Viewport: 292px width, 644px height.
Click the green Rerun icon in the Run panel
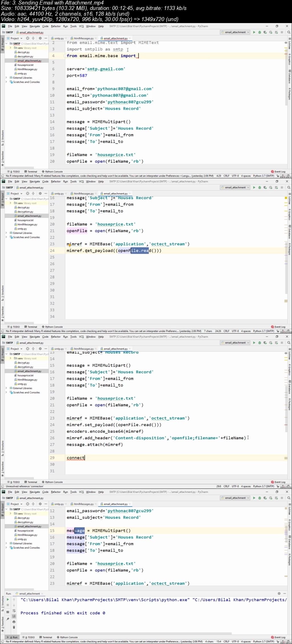8,600
